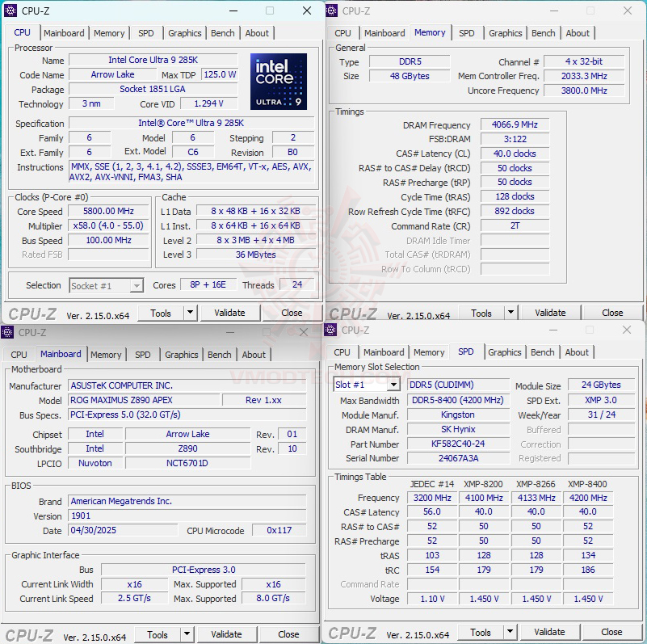Open the Socket #1 selection dropdown
Screen dimensions: 647x644
click(x=106, y=285)
